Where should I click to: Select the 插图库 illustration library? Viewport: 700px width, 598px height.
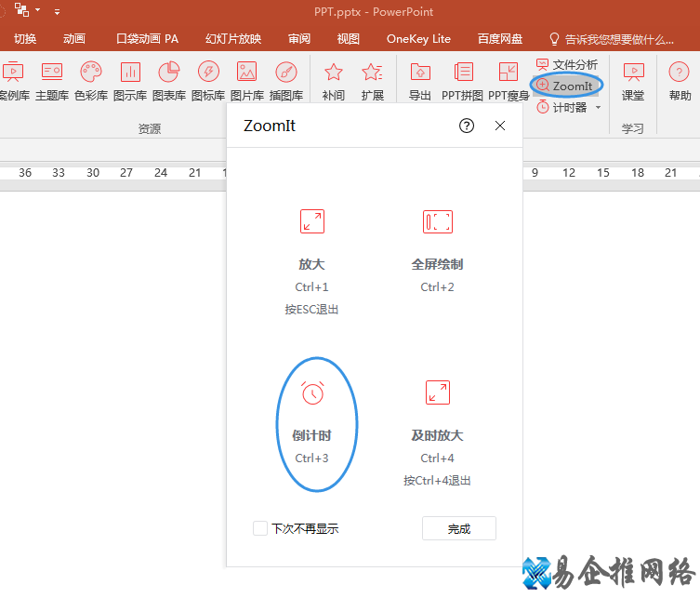coord(285,80)
